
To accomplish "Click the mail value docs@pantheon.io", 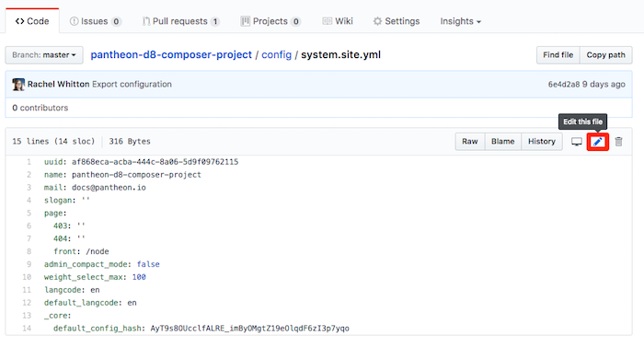I will (x=109, y=188).
